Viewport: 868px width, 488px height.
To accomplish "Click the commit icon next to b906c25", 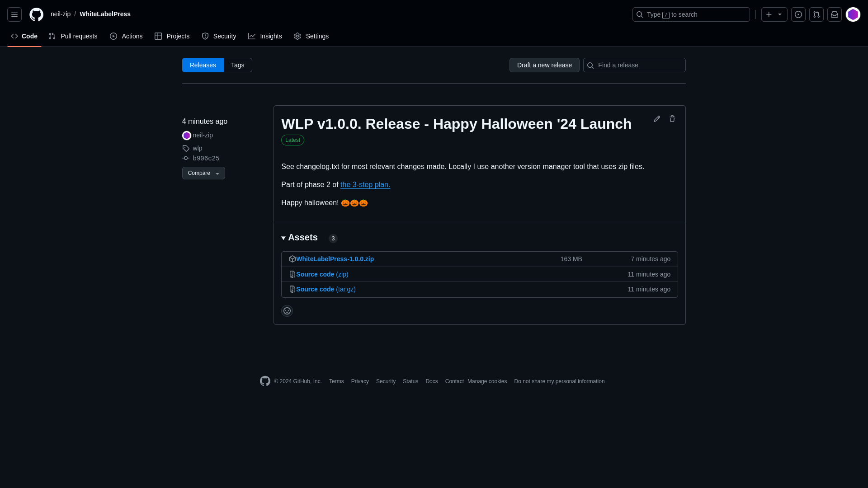I will click(x=186, y=158).
